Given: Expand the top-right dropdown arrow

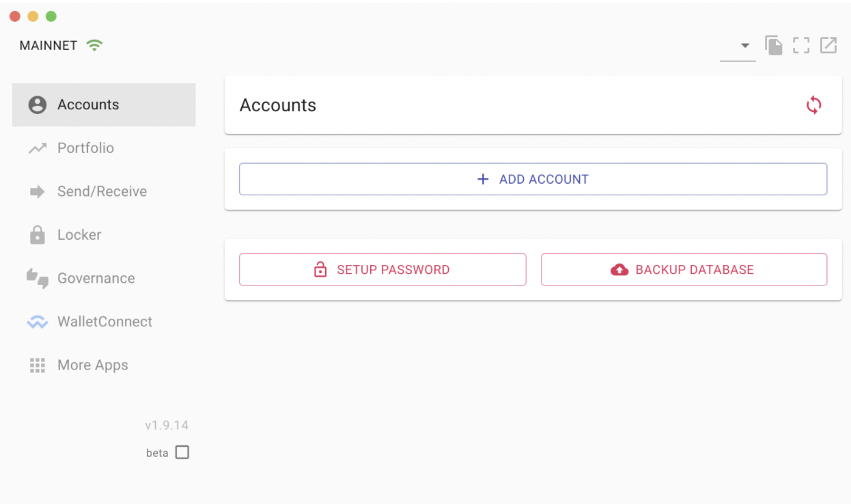Looking at the screenshot, I should (744, 46).
